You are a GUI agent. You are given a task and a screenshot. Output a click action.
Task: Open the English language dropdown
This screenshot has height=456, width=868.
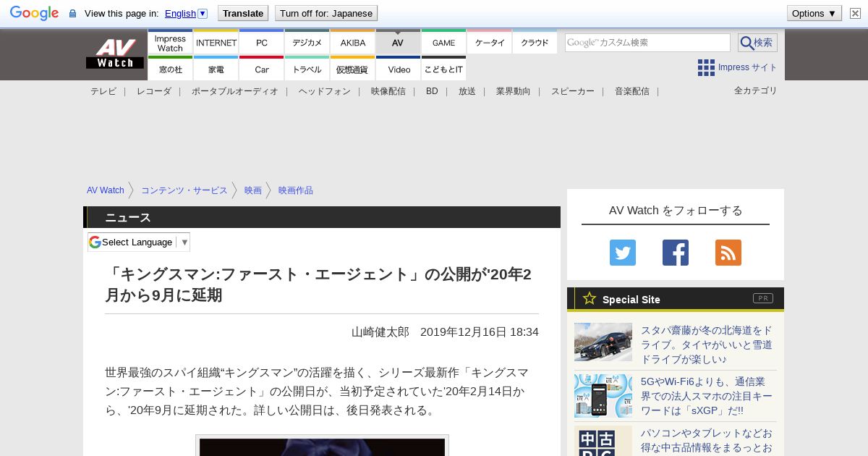coord(186,13)
